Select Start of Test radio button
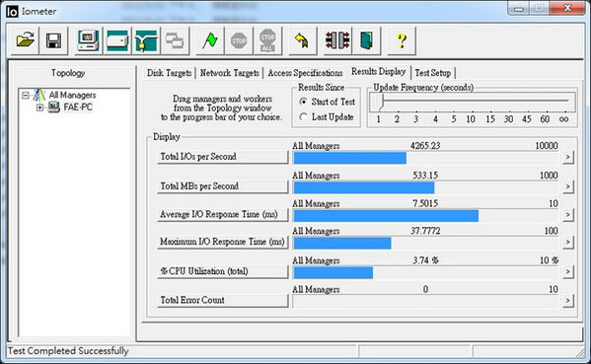Image resolution: width=591 pixels, height=364 pixels. click(303, 102)
